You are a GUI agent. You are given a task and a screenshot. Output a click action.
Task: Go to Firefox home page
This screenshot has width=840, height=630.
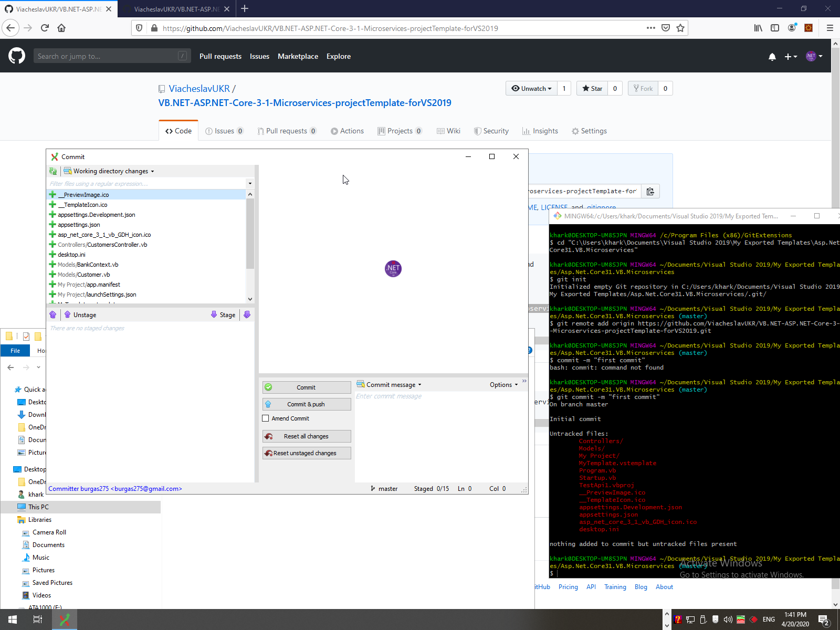tap(61, 28)
